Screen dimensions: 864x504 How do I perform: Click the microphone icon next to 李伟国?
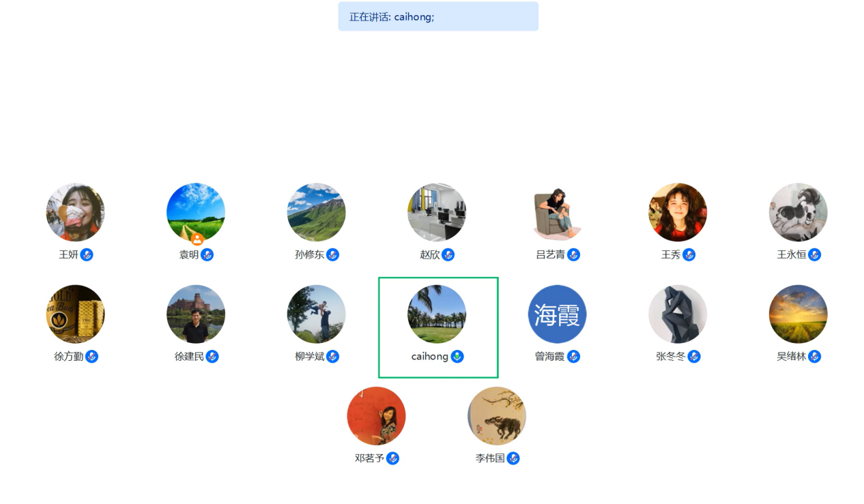click(513, 458)
